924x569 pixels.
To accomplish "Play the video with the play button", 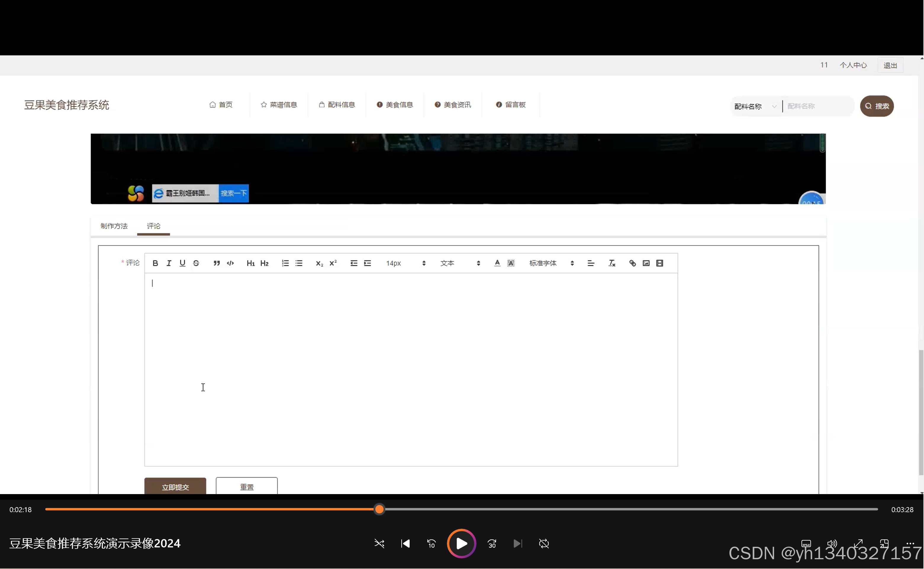I will (462, 544).
